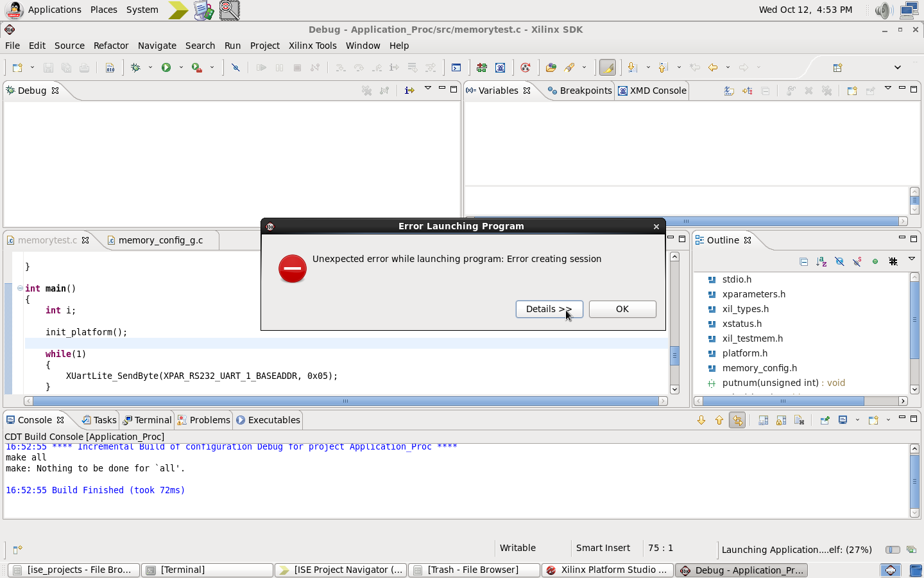Click Collapse All in the Outline toolbar
Viewport: 924px width, 578px height.
[x=803, y=261]
